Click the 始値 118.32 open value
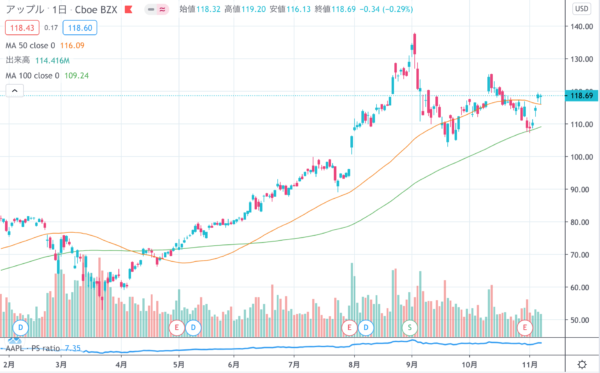 [200, 9]
